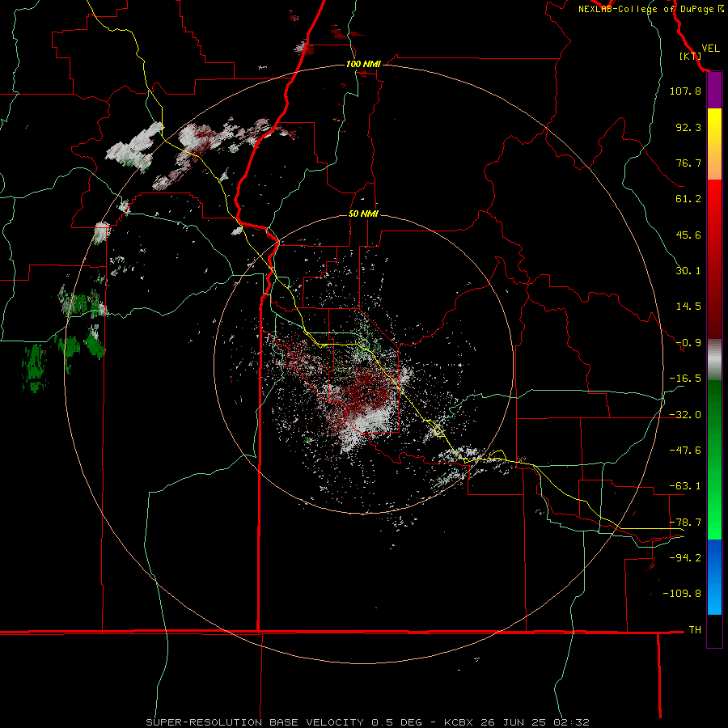The height and width of the screenshot is (728, 728).
Task: Click the VEL legend title
Action: (x=710, y=49)
